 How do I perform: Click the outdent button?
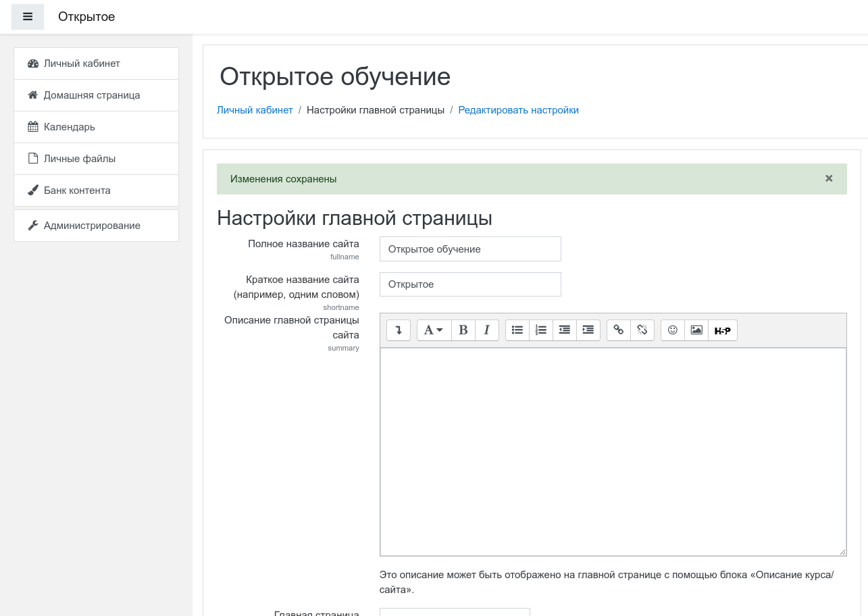click(x=565, y=330)
